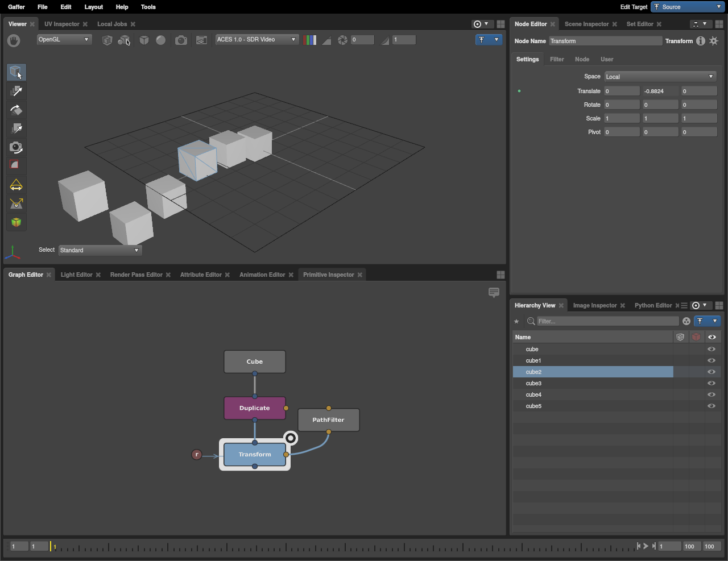Click the gear icon beside the Transform label
728x561 pixels.
(714, 41)
